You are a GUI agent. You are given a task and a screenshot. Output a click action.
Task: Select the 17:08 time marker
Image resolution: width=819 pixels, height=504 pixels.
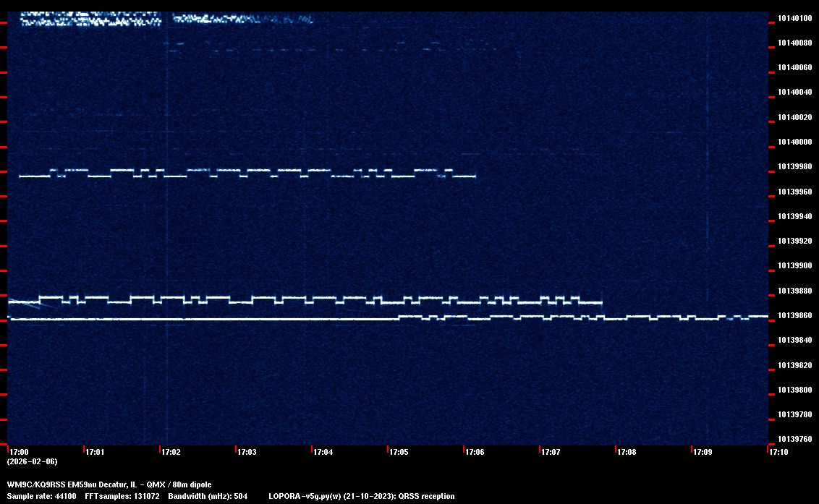tap(627, 452)
